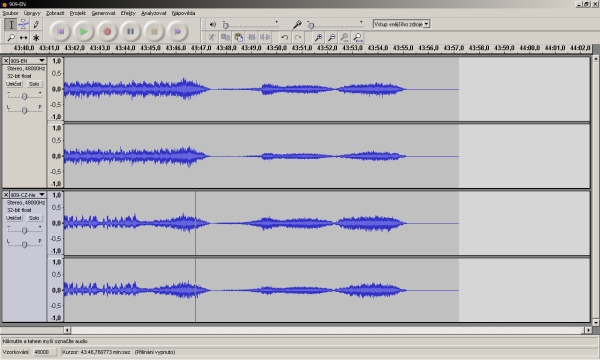Viewport: 600px width, 360px height.
Task: Click the Trim outside selection icon
Action: tap(252, 37)
